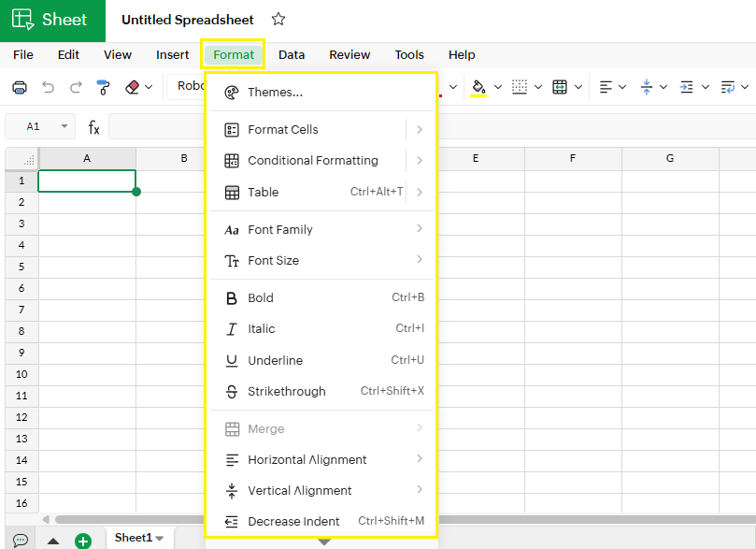Click the Undo icon
Viewport: 756px width, 549px height.
[47, 86]
